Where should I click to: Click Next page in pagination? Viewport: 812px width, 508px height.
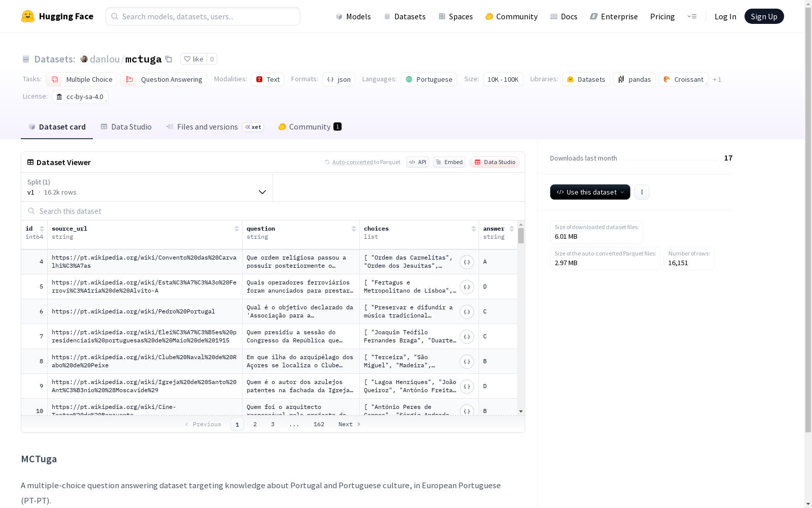pos(350,424)
